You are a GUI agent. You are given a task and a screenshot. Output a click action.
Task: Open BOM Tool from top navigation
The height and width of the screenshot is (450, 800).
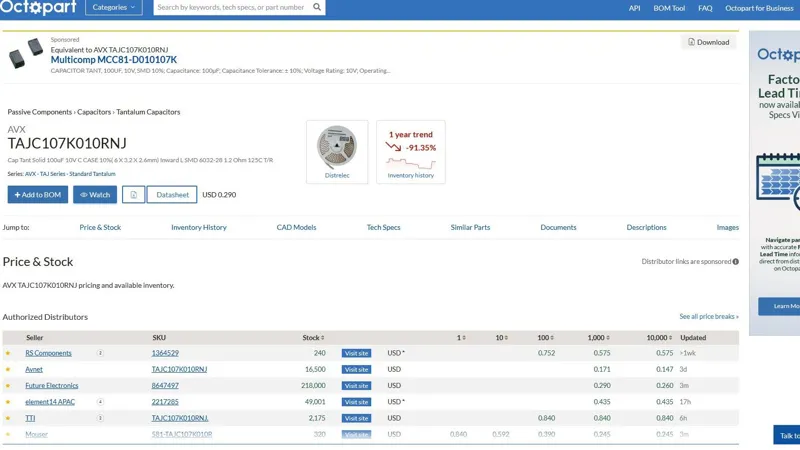click(x=669, y=8)
